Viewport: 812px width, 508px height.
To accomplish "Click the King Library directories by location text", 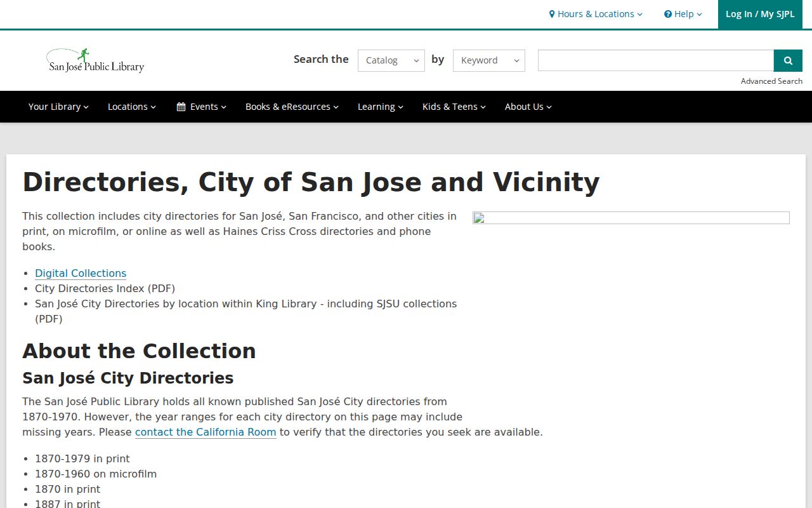I will click(x=246, y=311).
